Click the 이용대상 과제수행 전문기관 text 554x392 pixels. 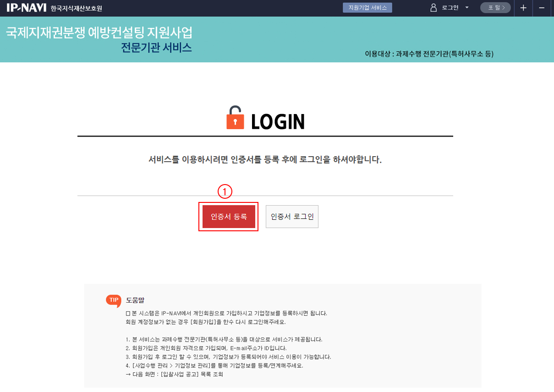[429, 54]
